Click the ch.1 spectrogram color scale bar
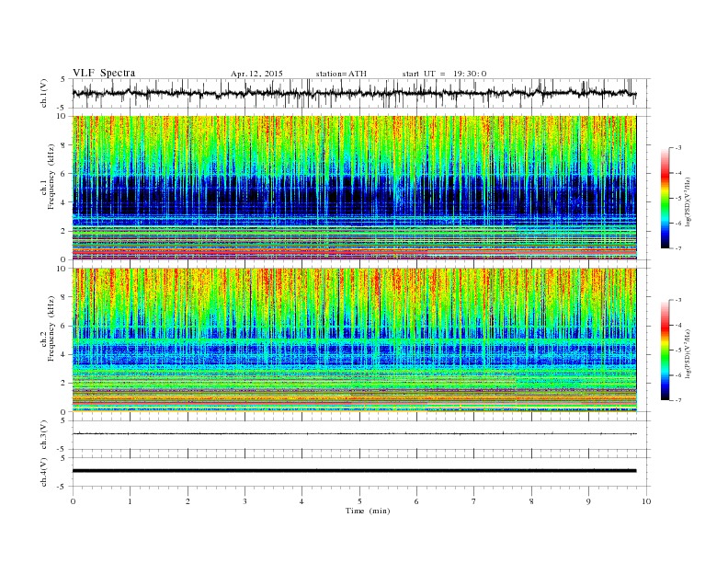 [x=665, y=198]
